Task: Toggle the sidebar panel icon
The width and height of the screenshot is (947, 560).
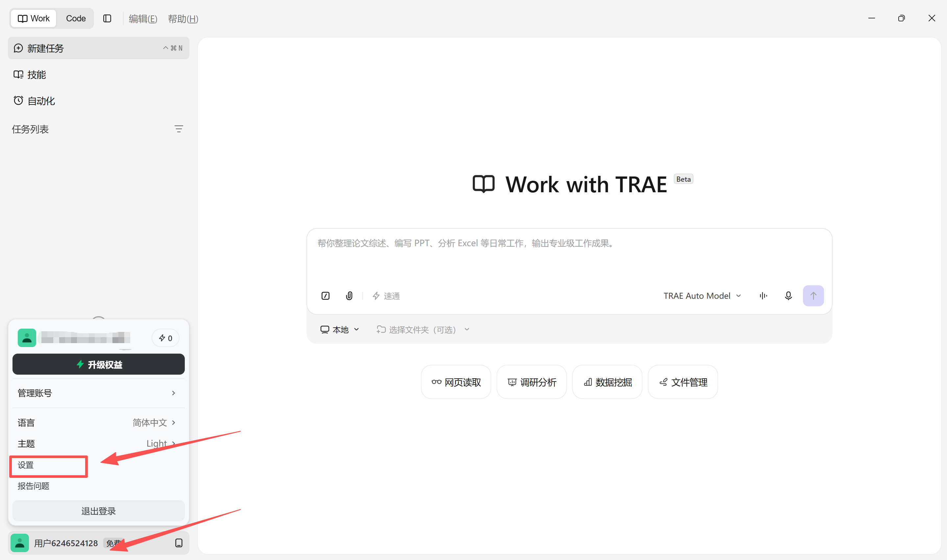Action: [107, 18]
